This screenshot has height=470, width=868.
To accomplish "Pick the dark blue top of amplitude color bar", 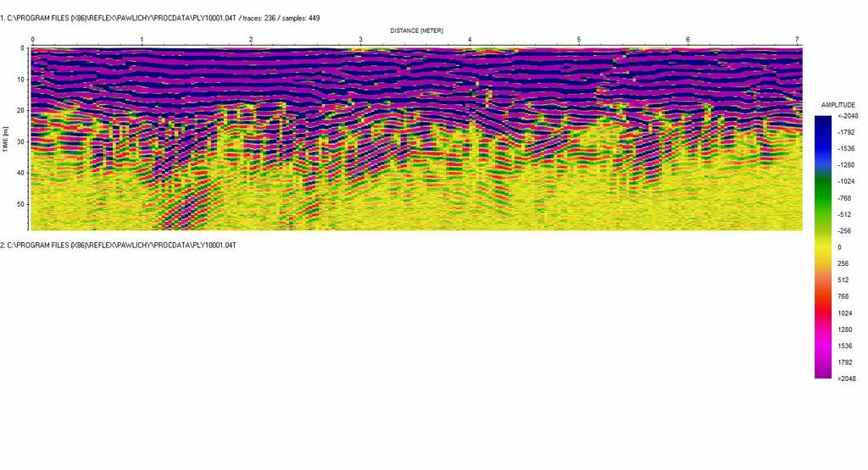I will pyautogui.click(x=822, y=123).
